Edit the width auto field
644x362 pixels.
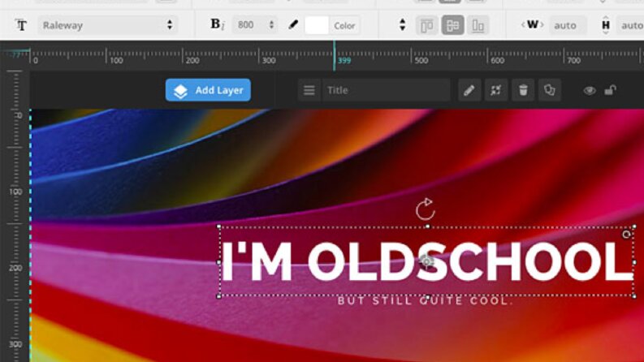(568, 25)
